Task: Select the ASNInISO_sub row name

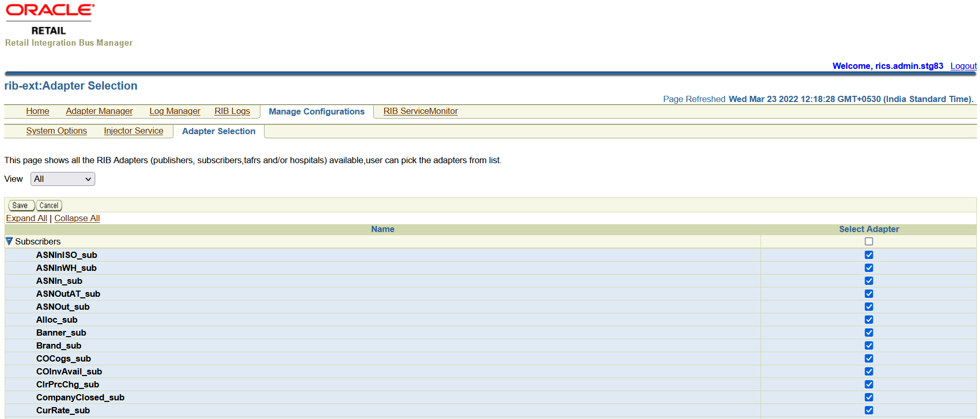Action: 67,255
